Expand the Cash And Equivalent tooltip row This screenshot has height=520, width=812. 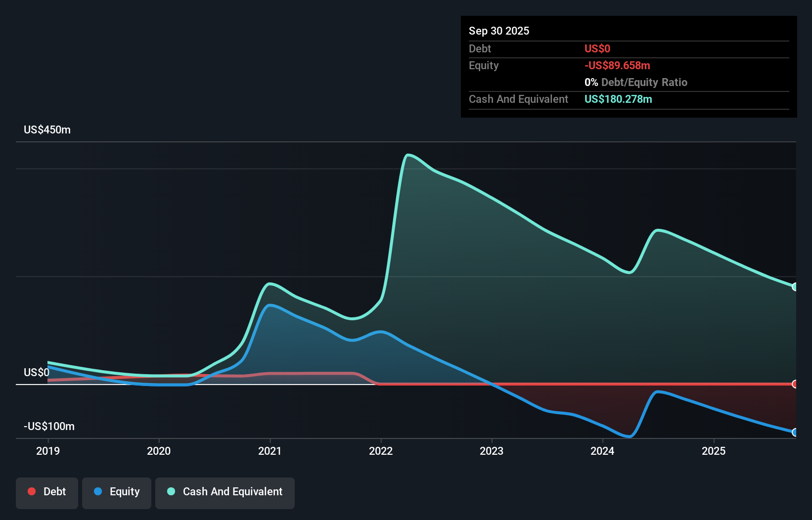tap(518, 99)
